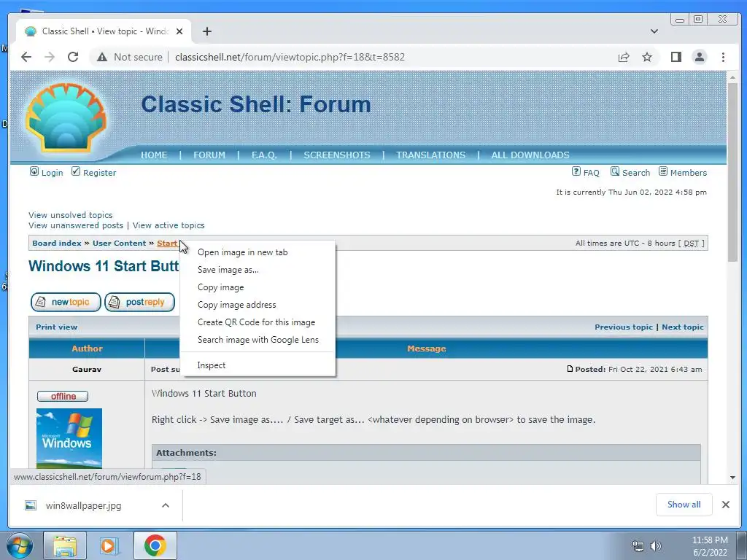
Task: Click View unsolved topics
Action: tap(71, 215)
